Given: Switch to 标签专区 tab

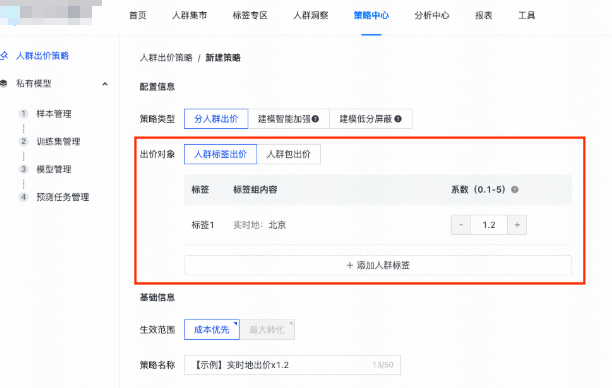Looking at the screenshot, I should tap(250, 15).
